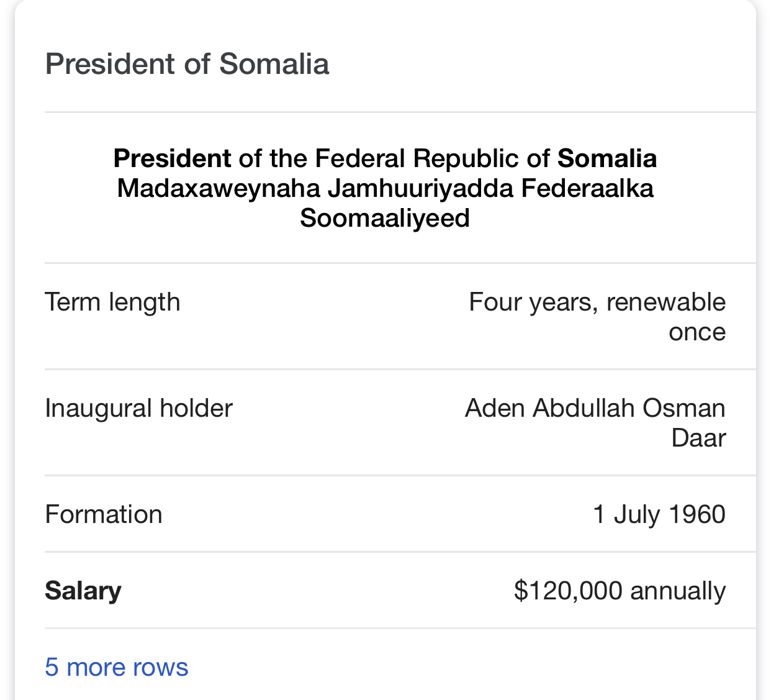Select the '1 July 1960' date
This screenshot has height=700, width=771.
point(659,515)
